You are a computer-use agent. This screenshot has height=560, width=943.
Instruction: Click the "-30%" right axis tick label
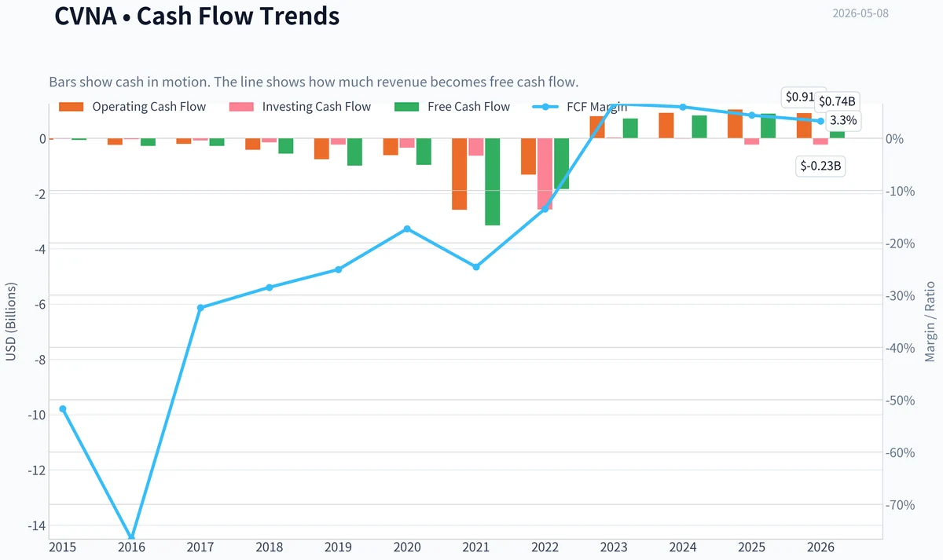tap(901, 296)
